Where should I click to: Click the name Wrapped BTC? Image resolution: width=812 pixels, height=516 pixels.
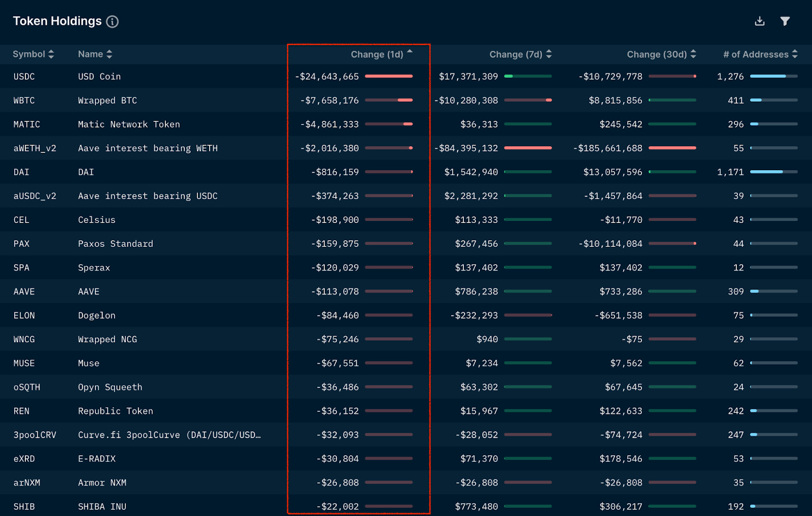(108, 101)
